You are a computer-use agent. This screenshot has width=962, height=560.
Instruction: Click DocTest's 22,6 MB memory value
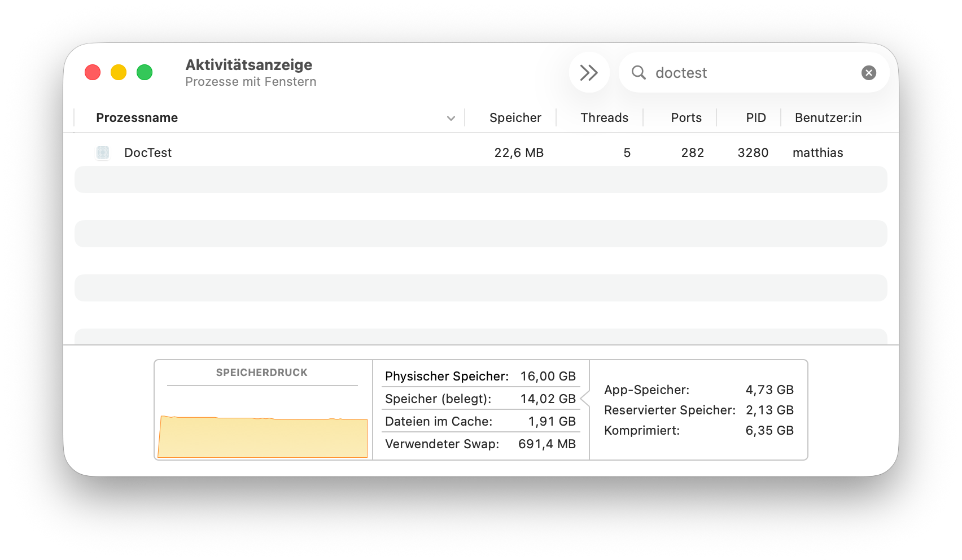pos(518,152)
